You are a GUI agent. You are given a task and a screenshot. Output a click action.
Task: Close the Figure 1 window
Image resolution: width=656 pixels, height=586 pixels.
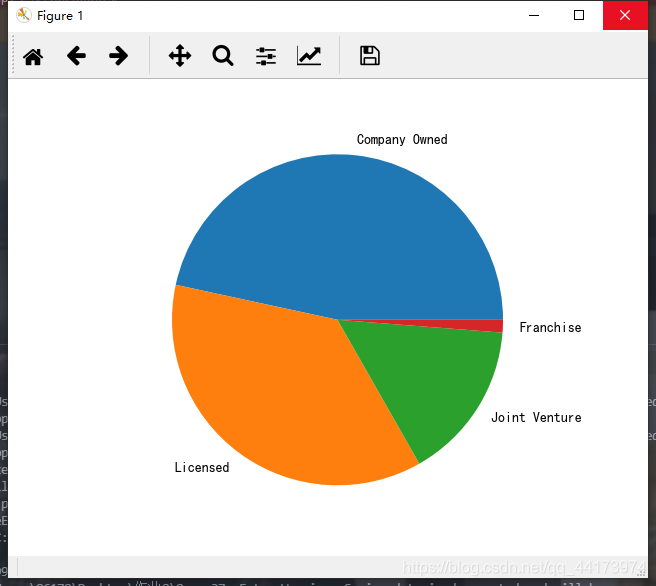(x=625, y=15)
